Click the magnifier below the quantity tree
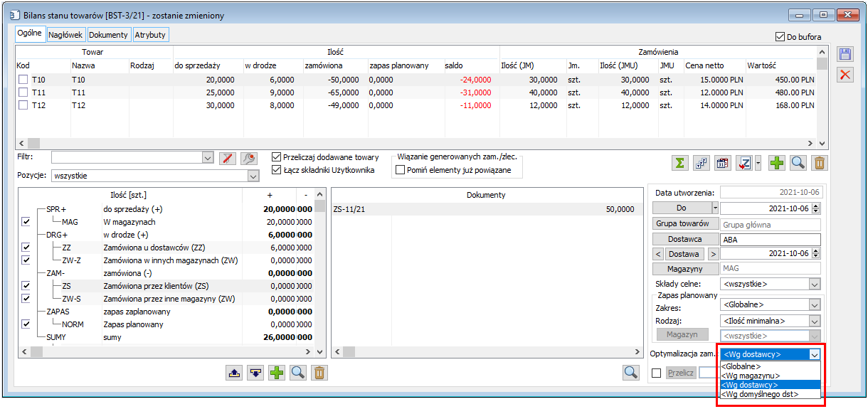 point(298,372)
